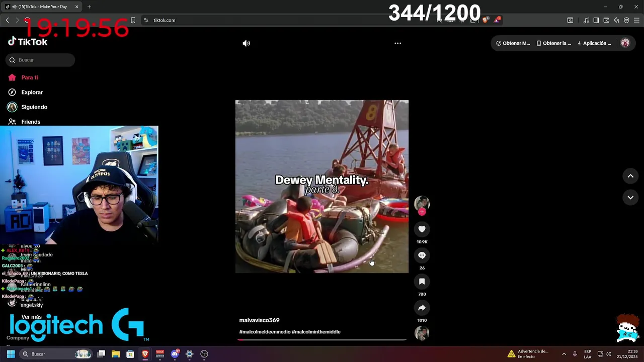Screen dimensions: 644x362
Task: Open the comments with the speech bubble
Action: pyautogui.click(x=422, y=255)
